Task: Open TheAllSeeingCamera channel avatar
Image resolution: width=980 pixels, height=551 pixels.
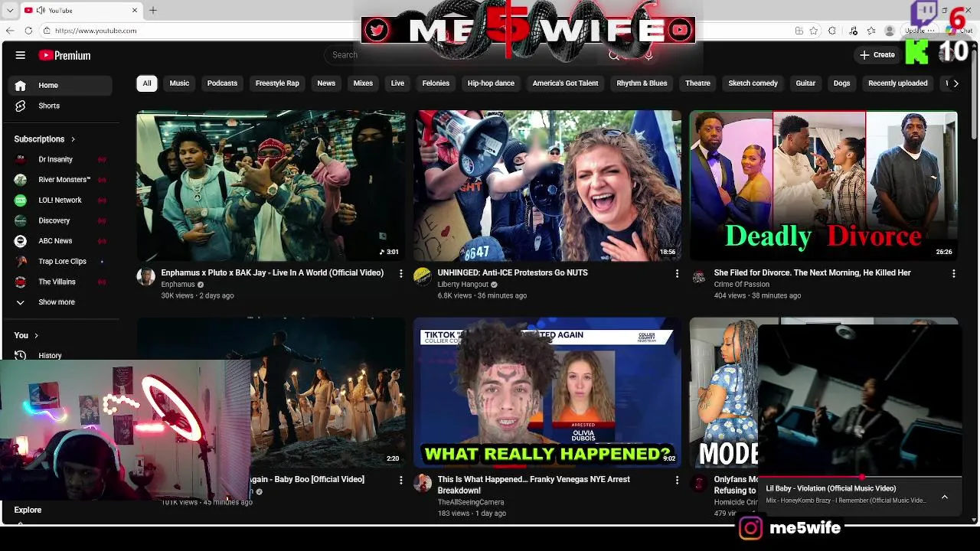Action: point(422,483)
